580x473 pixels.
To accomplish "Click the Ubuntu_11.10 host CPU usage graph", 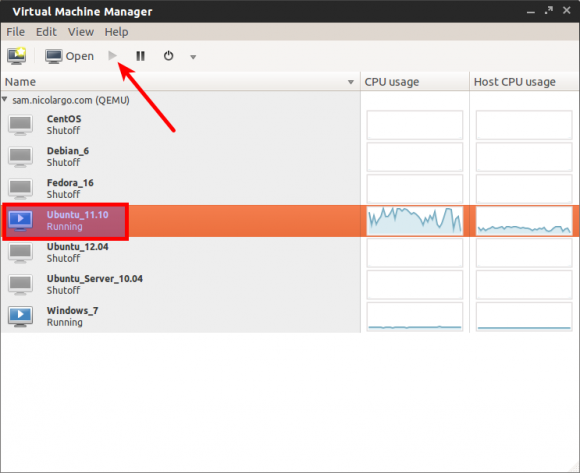I will 524,221.
